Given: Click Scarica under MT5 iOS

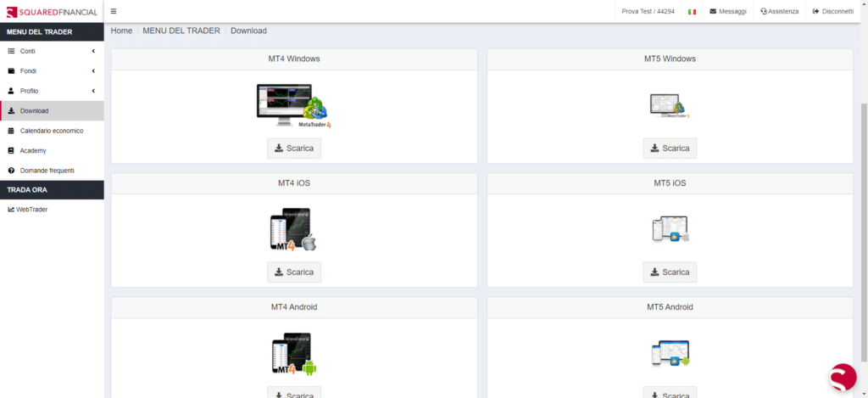Looking at the screenshot, I should pyautogui.click(x=670, y=272).
